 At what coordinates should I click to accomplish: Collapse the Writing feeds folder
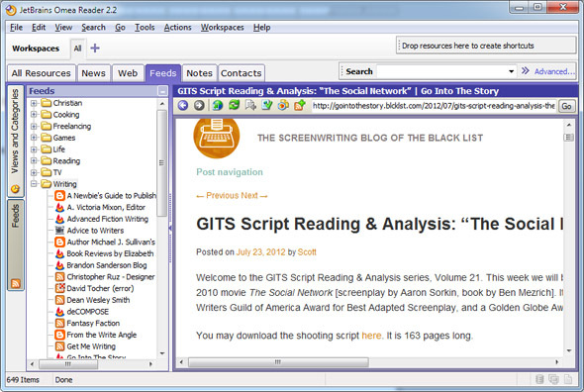pyautogui.click(x=34, y=184)
